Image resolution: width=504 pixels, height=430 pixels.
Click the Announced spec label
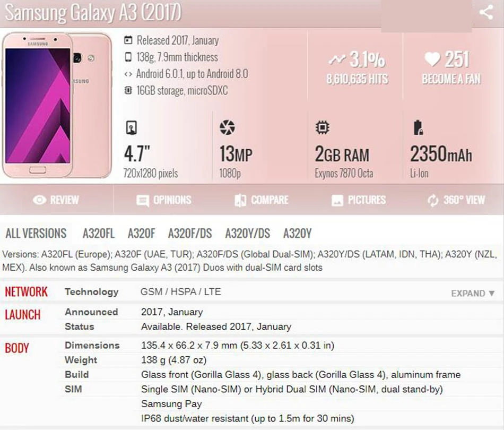(91, 312)
